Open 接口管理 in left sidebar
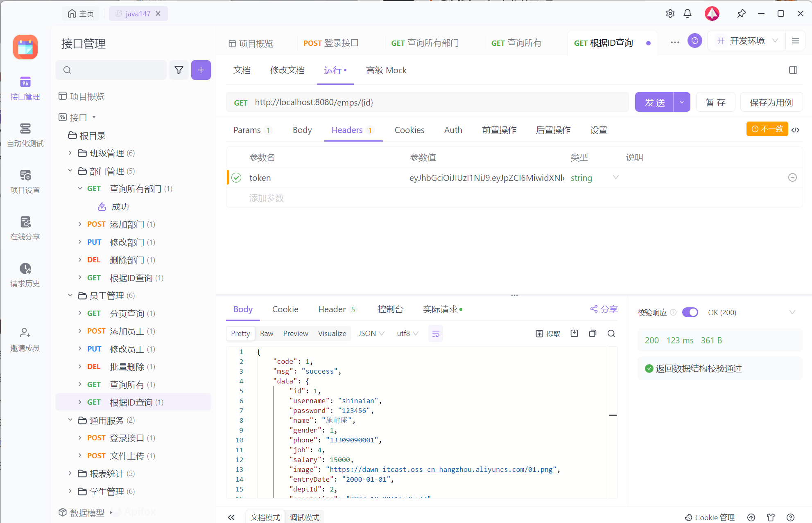 click(x=25, y=88)
